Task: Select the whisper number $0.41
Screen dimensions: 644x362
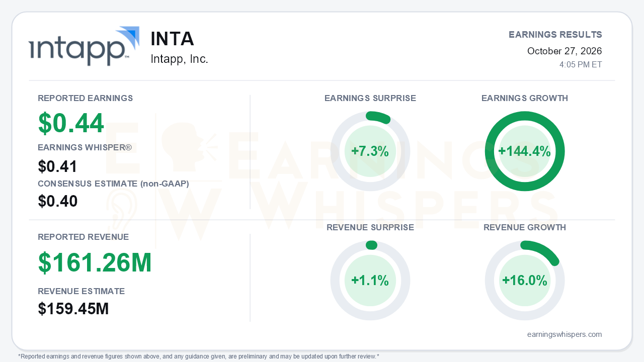Action: click(58, 166)
